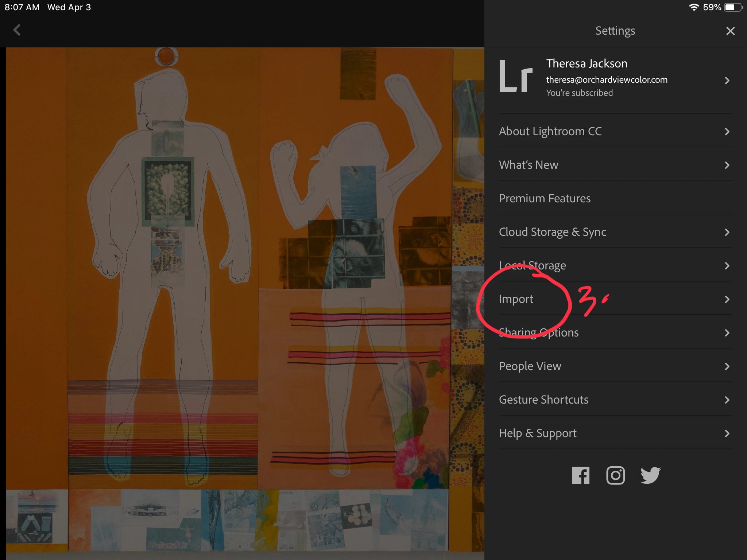Expand the Cloud Storage & Sync chevron
Viewport: 747px width, 560px height.
tap(727, 232)
